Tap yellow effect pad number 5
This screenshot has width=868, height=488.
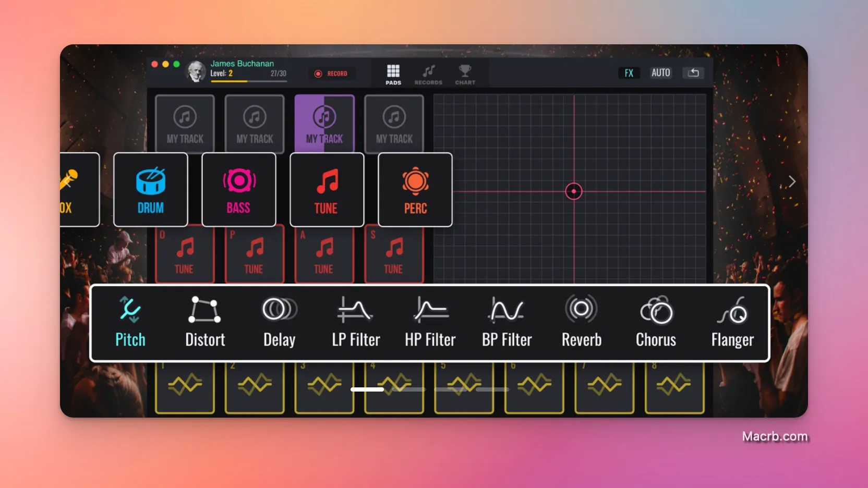[464, 387]
